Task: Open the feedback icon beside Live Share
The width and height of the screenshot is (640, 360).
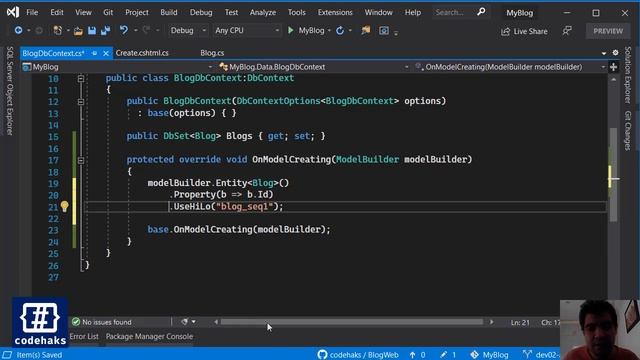Action: (x=567, y=31)
